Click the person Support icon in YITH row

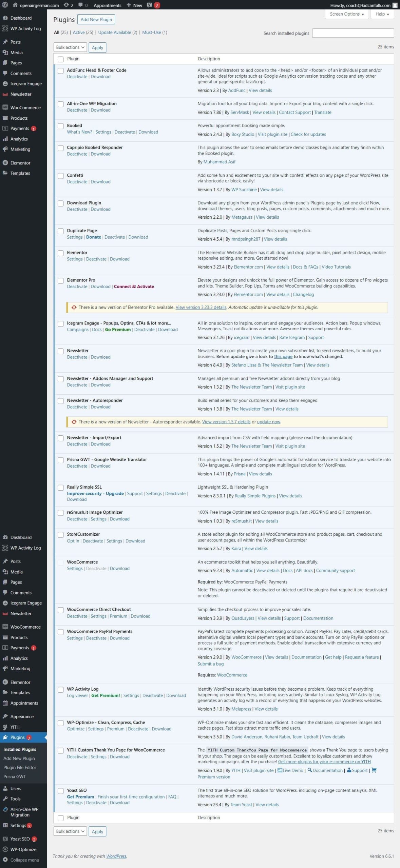point(349,770)
